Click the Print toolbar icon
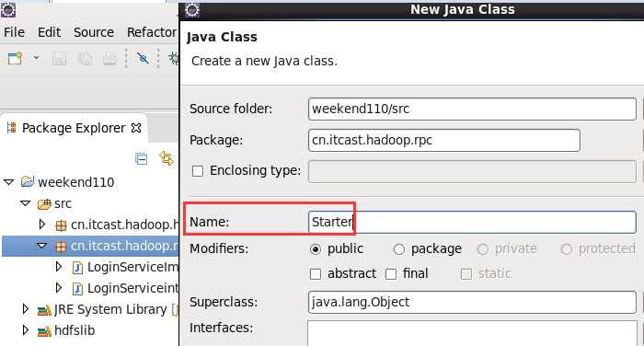Screen dimensions: 644x346 pos(109,59)
